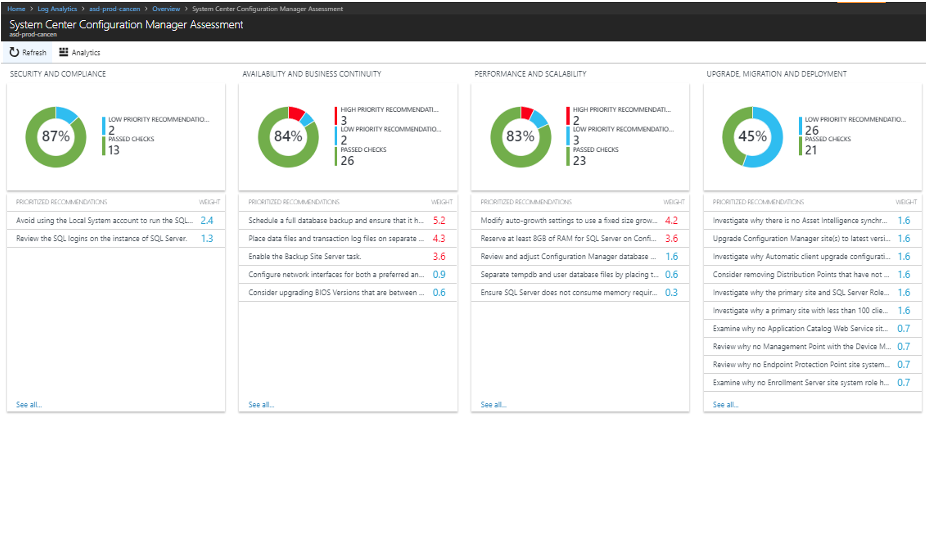Click weight value 2.4 in Security list
The width and height of the screenshot is (927, 544).
point(206,221)
